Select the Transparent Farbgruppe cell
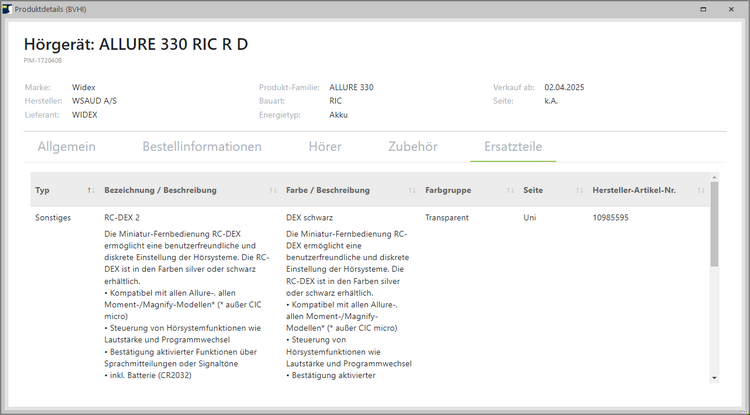 (447, 218)
